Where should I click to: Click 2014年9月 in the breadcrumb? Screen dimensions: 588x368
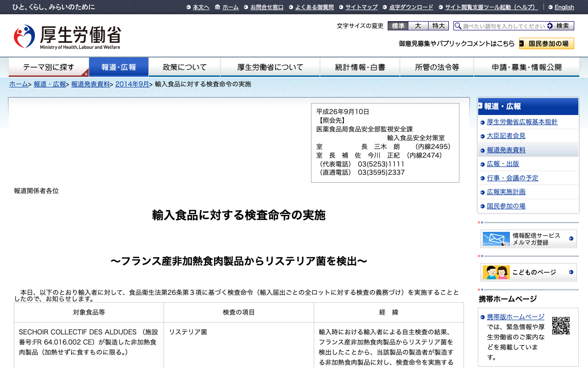click(132, 84)
